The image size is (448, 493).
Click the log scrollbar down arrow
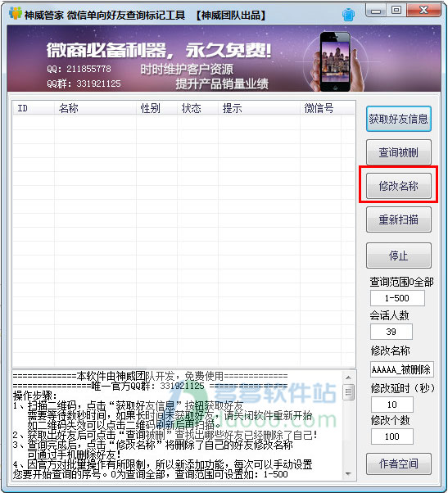(348, 474)
